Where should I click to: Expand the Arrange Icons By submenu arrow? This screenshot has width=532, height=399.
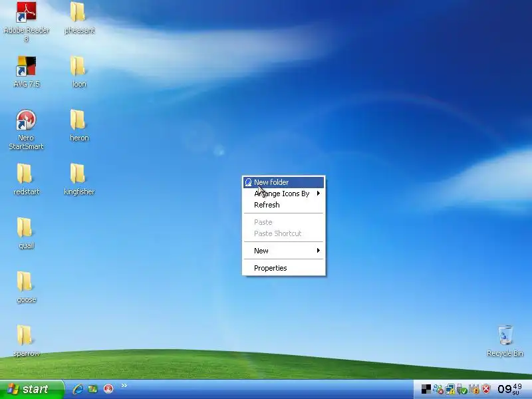pos(319,194)
